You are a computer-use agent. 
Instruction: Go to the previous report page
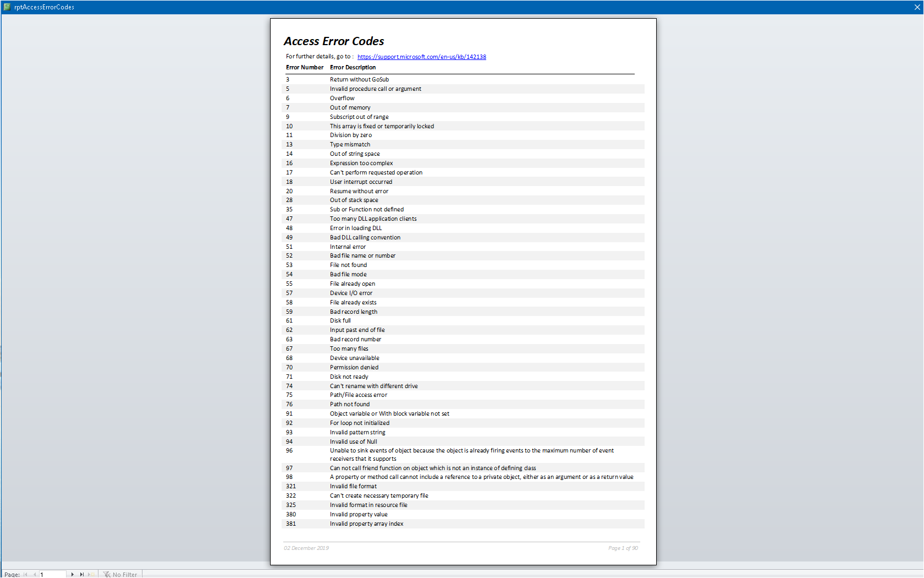34,574
